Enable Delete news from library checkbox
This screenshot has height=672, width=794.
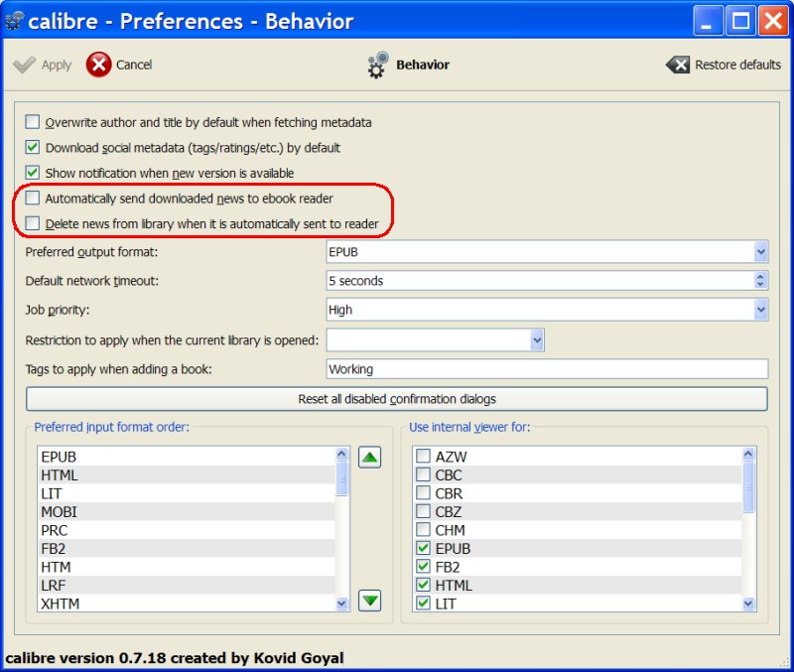click(x=33, y=222)
